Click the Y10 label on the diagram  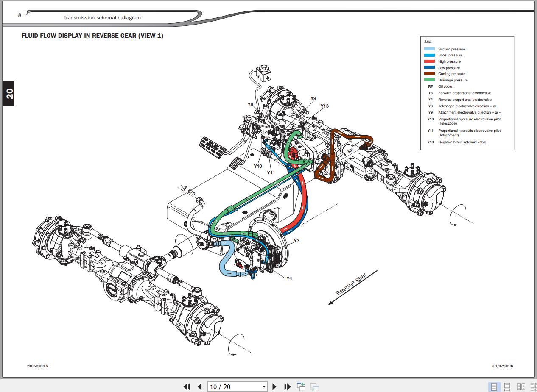point(258,166)
